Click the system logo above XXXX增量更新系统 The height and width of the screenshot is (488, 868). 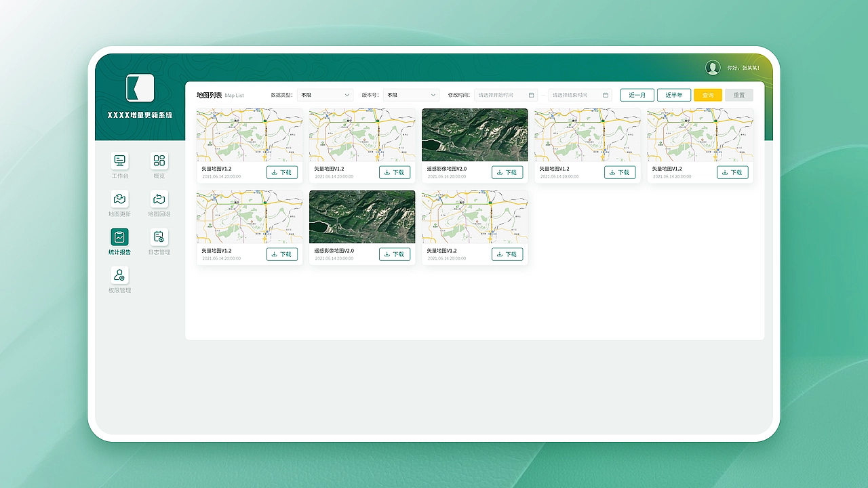click(140, 88)
